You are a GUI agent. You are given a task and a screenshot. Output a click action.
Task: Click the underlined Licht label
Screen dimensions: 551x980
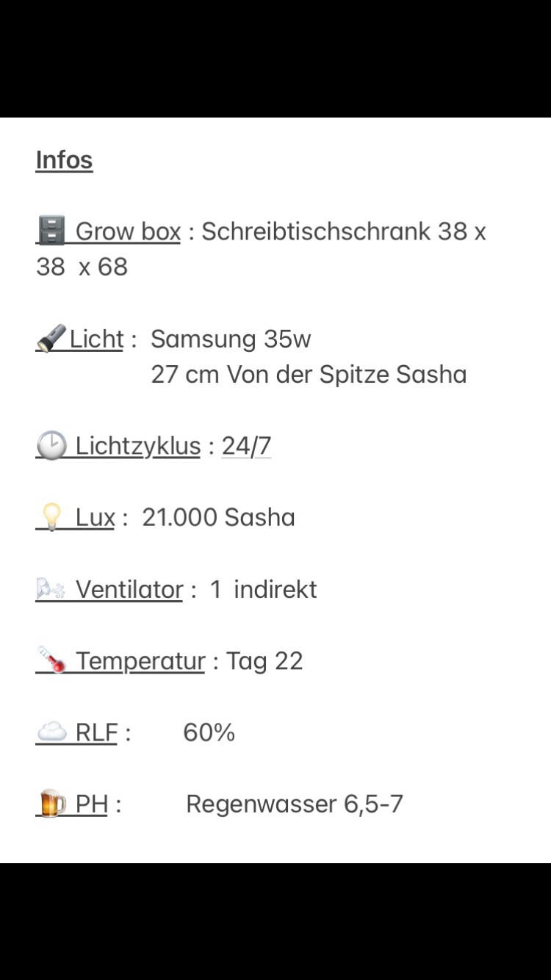[x=96, y=339]
